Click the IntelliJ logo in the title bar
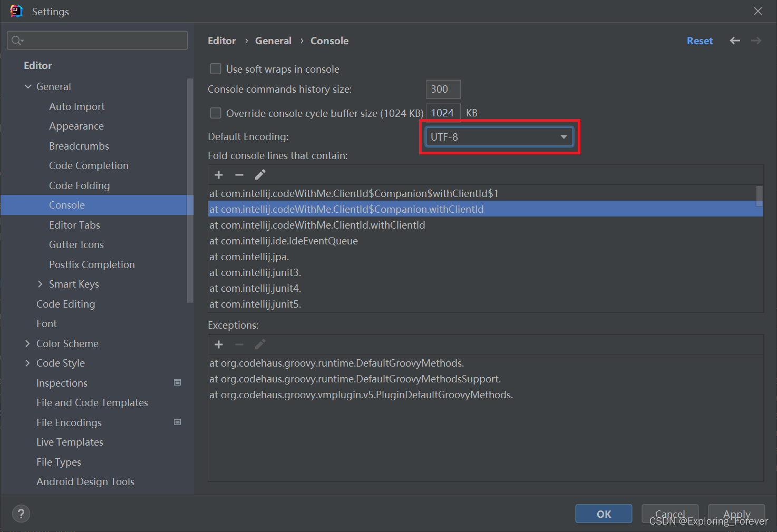This screenshot has width=777, height=532. pos(16,11)
